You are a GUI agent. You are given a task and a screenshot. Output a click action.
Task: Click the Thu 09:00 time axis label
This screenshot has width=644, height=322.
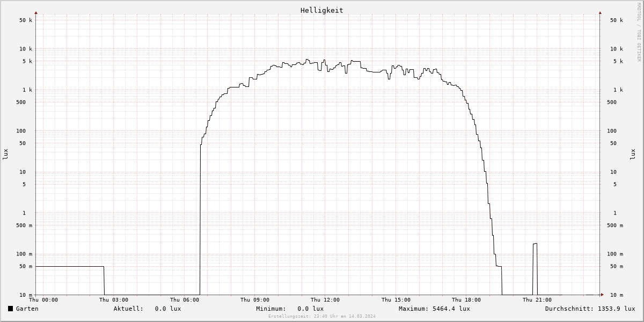[255, 300]
